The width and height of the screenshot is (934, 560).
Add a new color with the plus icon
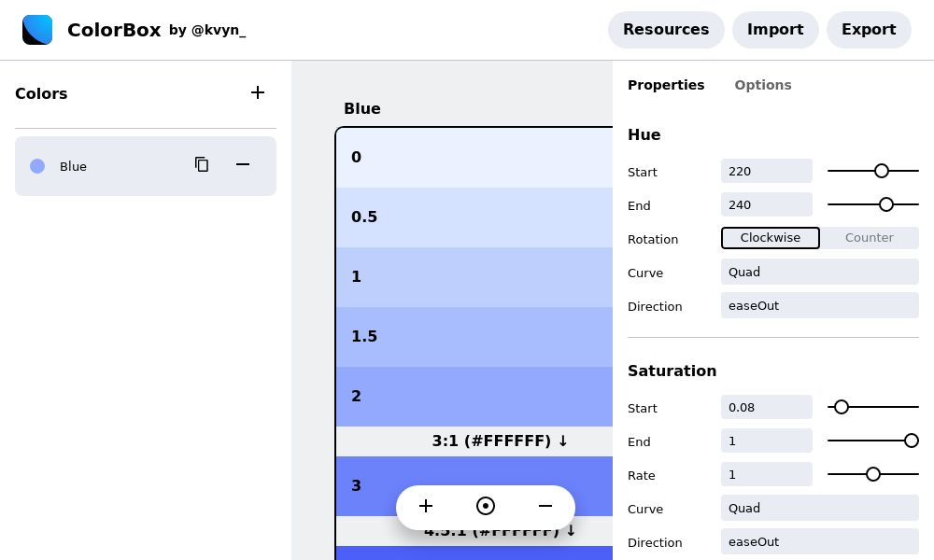(258, 92)
